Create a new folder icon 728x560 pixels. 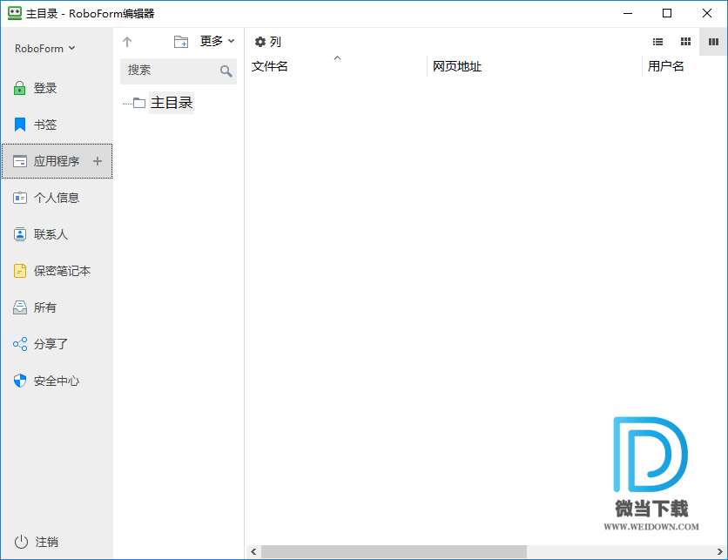tap(181, 42)
